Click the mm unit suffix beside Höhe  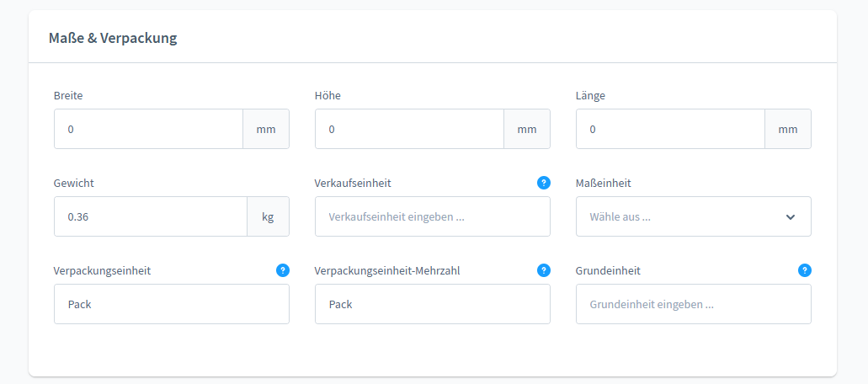pos(527,129)
